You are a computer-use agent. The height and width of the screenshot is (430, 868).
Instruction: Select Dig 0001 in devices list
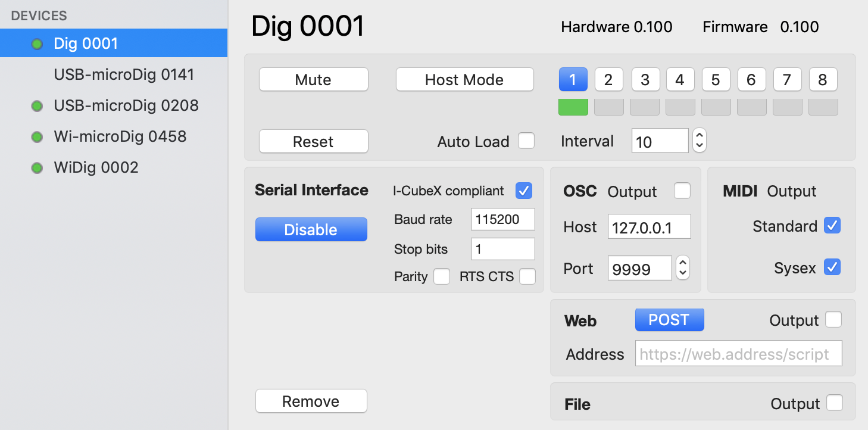(114, 43)
